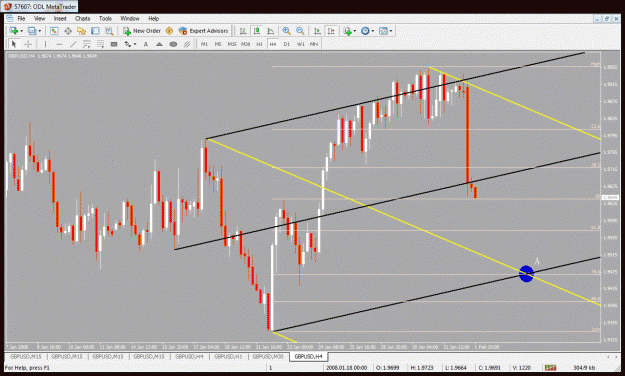Open the New Chart tool
This screenshot has height=376, width=625.
click(x=14, y=31)
